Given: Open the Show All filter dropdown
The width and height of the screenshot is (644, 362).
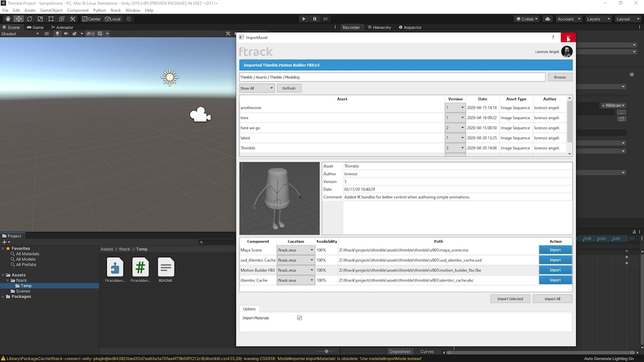Looking at the screenshot, I should tap(257, 88).
